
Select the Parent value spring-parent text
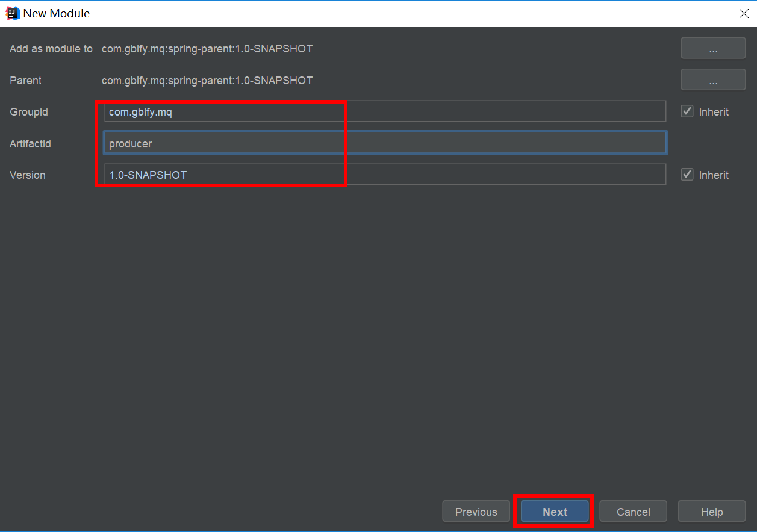(x=207, y=80)
